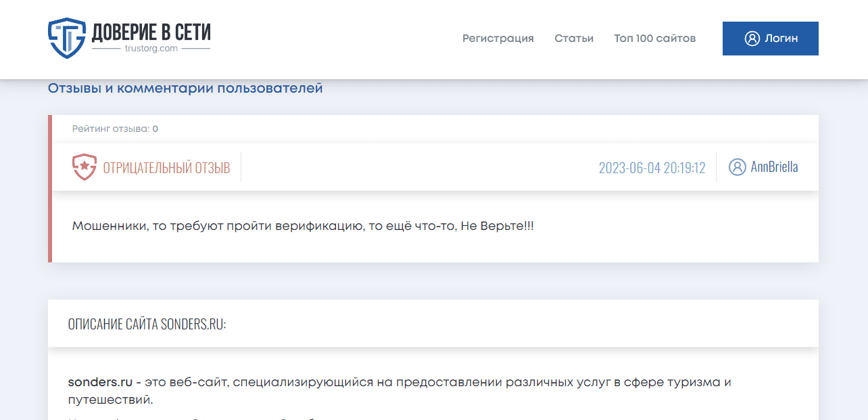The width and height of the screenshot is (868, 420).
Task: Click the ДОВЕРИЕ В СЕТИ logo text
Action: (151, 31)
